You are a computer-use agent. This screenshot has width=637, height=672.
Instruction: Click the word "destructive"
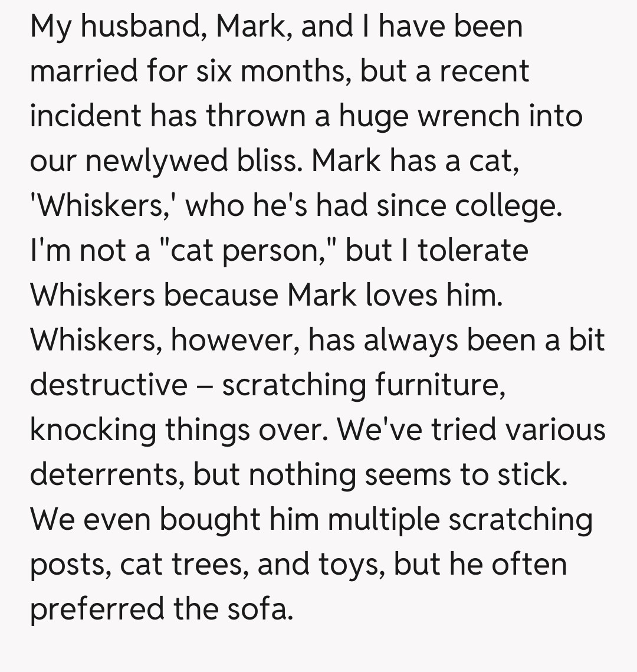coord(109,385)
